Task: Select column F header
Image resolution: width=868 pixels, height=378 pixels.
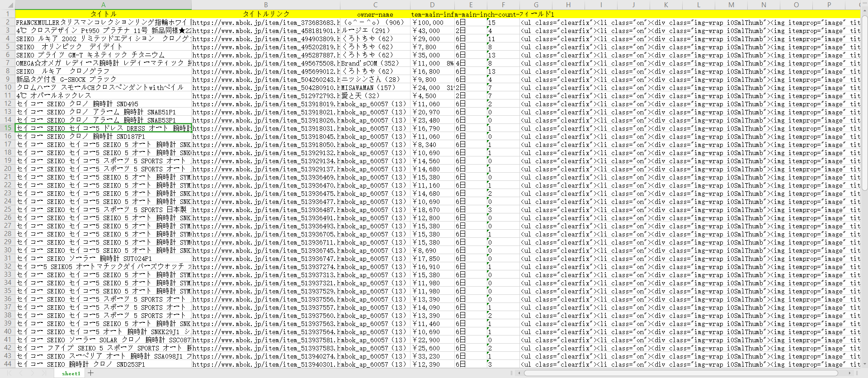Action: pos(503,5)
